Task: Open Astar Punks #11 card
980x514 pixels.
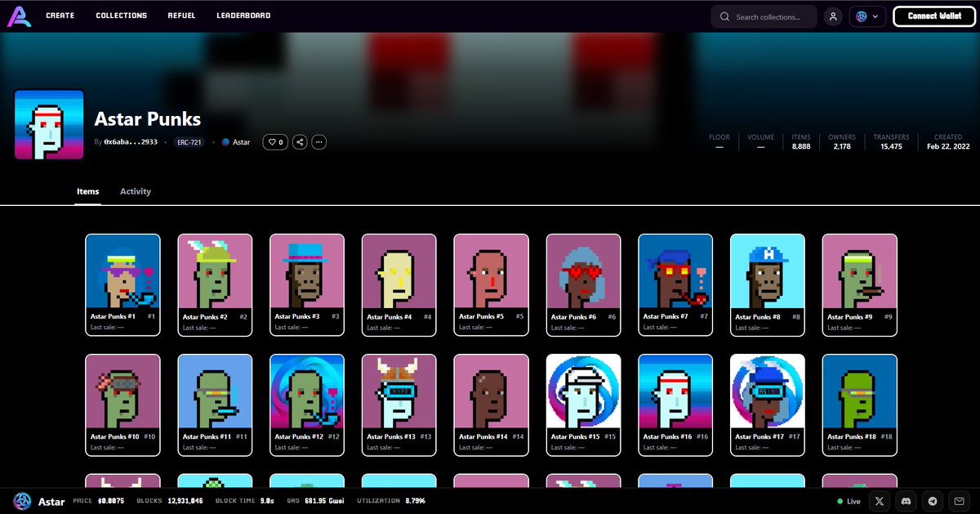Action: (x=215, y=405)
